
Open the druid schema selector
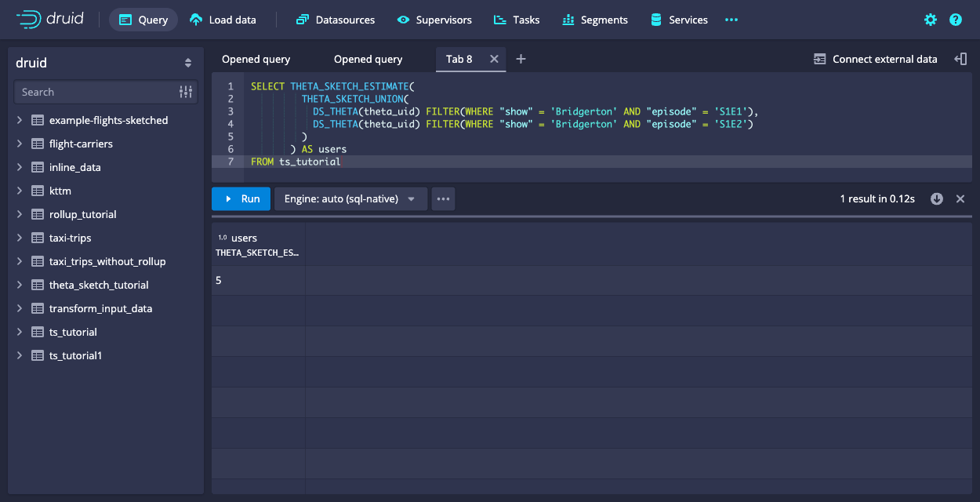(x=106, y=63)
